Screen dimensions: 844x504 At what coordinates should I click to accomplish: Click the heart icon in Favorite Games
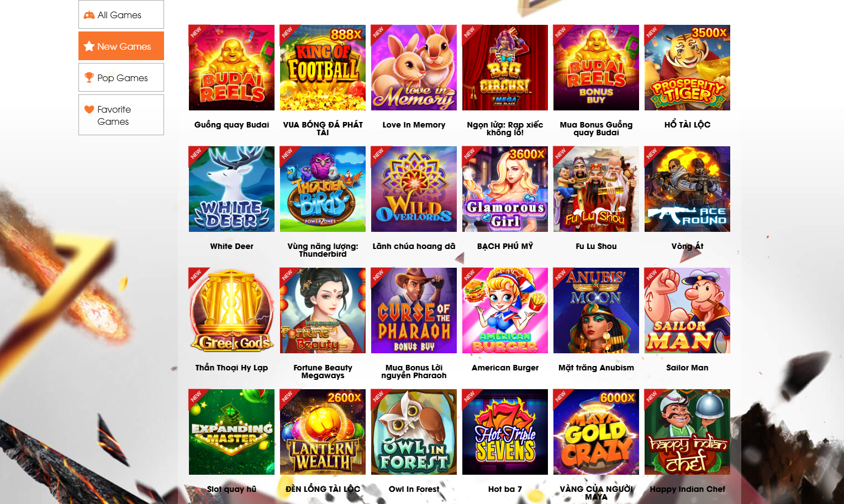[x=89, y=109]
